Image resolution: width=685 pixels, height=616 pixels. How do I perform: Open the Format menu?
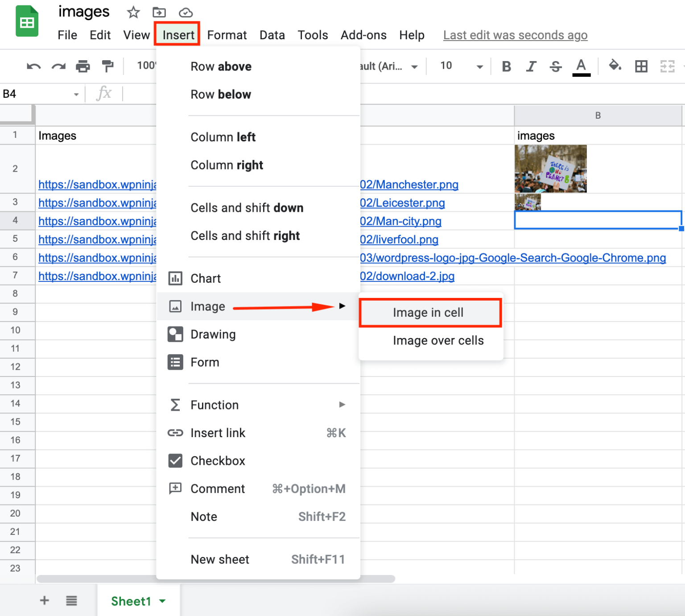(227, 35)
